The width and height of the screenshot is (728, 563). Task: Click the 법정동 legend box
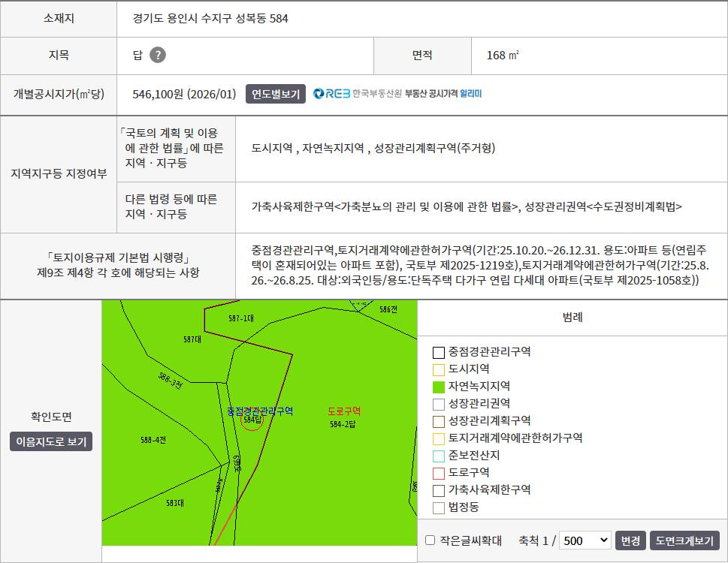click(x=438, y=507)
